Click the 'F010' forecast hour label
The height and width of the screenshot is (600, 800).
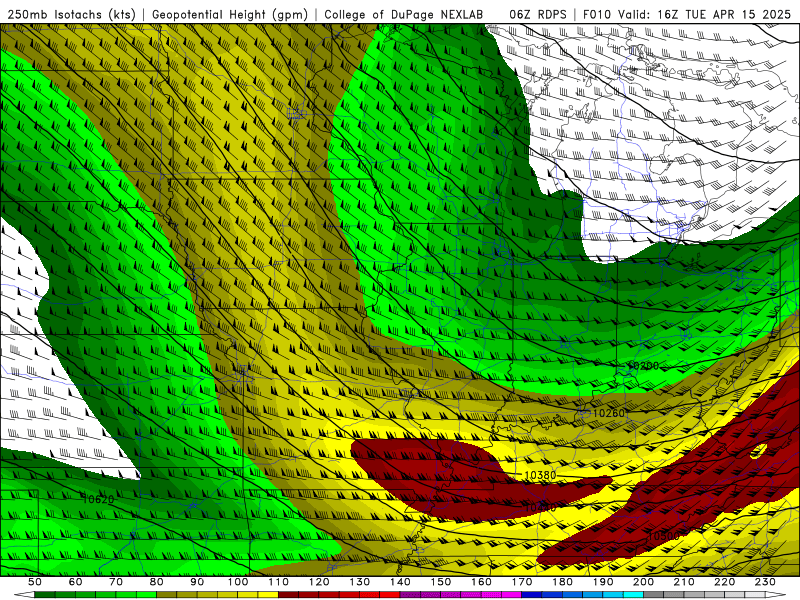(x=598, y=15)
